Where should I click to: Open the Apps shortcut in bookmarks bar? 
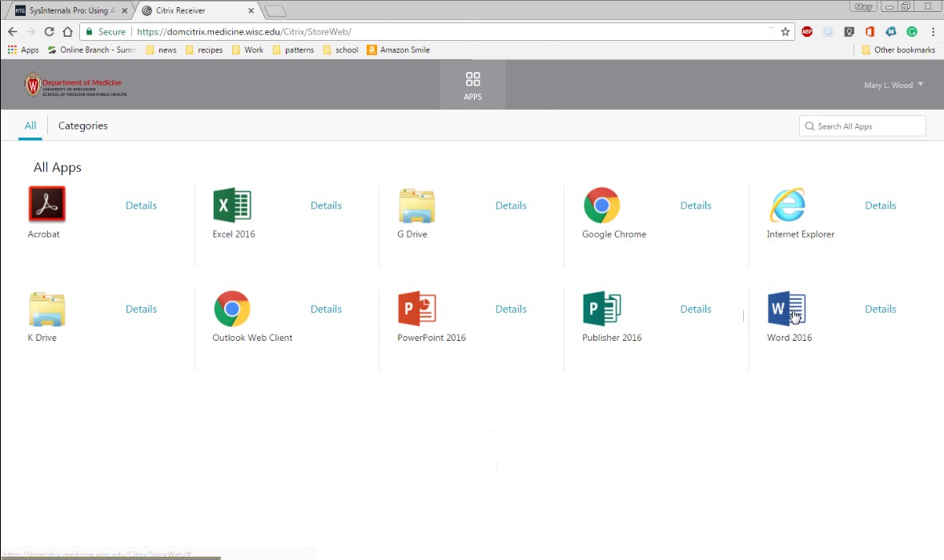click(x=23, y=50)
